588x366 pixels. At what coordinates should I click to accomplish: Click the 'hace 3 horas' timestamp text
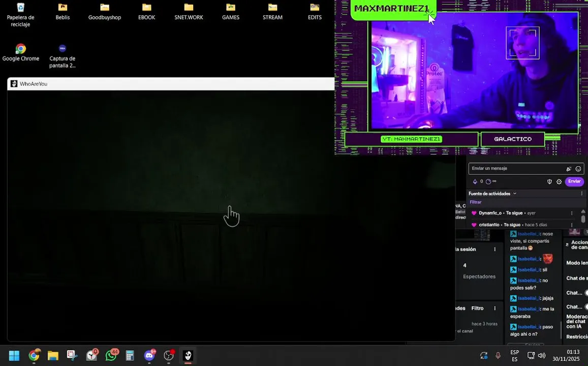(x=484, y=324)
